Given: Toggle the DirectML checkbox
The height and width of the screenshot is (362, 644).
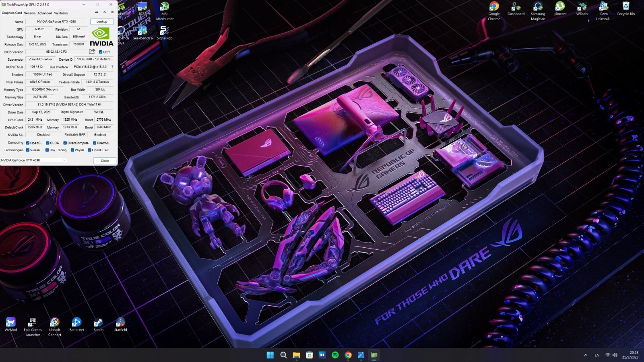Looking at the screenshot, I should (x=95, y=143).
